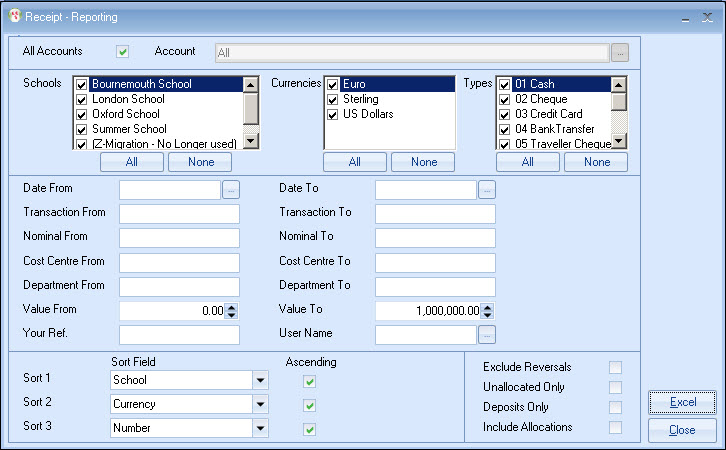Expand the Sort 1 School dropdown

pyautogui.click(x=260, y=381)
